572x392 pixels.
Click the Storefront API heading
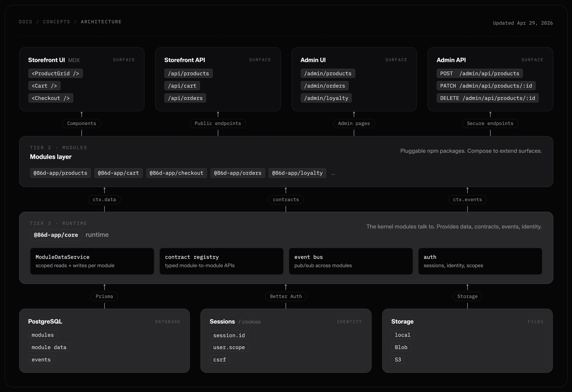[185, 60]
